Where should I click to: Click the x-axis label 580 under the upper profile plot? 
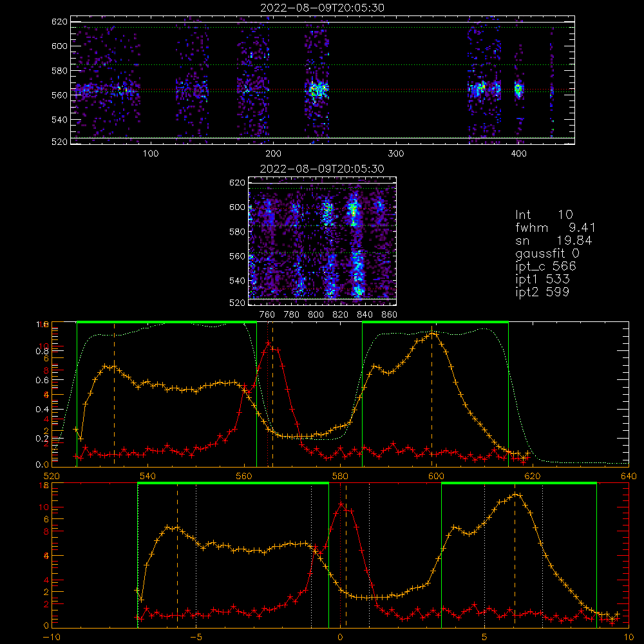(x=340, y=477)
